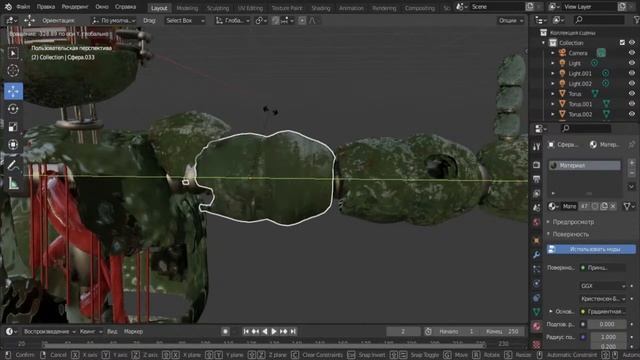Open the Опции options dropdown

(511, 20)
